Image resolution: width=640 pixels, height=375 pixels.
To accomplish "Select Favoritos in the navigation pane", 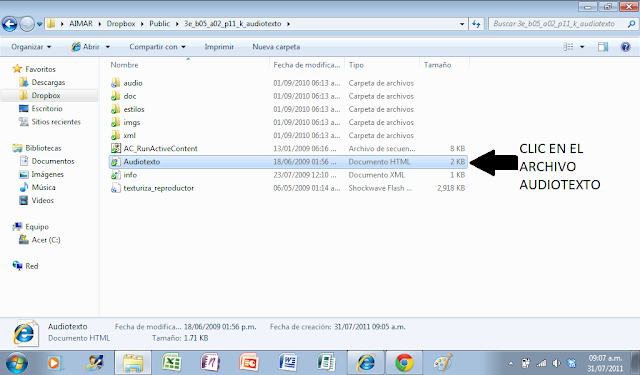I will click(40, 69).
